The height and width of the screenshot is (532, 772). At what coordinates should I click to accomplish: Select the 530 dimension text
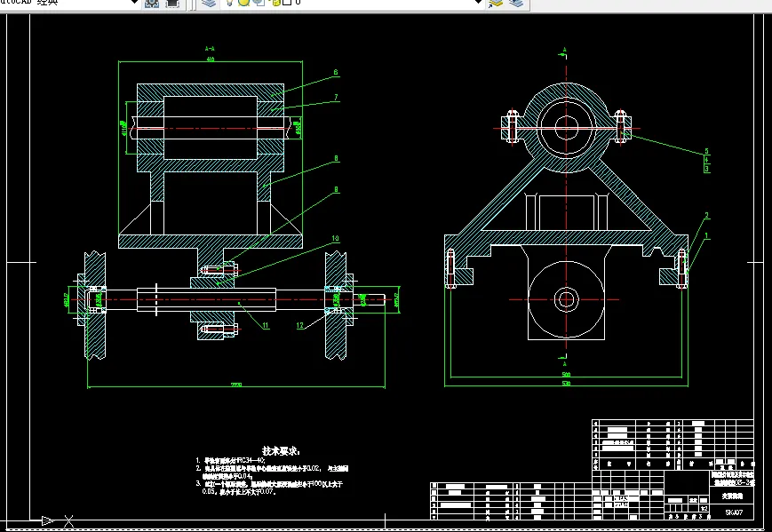[566, 384]
